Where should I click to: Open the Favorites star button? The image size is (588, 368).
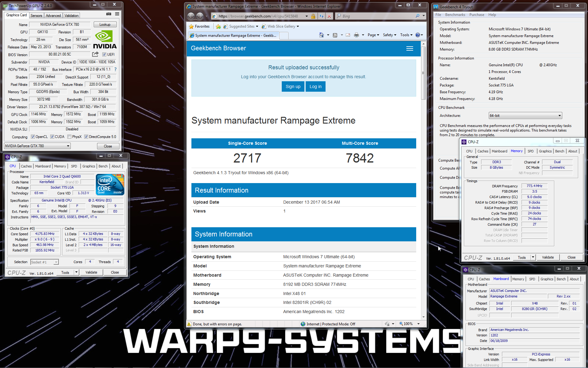[x=199, y=26]
